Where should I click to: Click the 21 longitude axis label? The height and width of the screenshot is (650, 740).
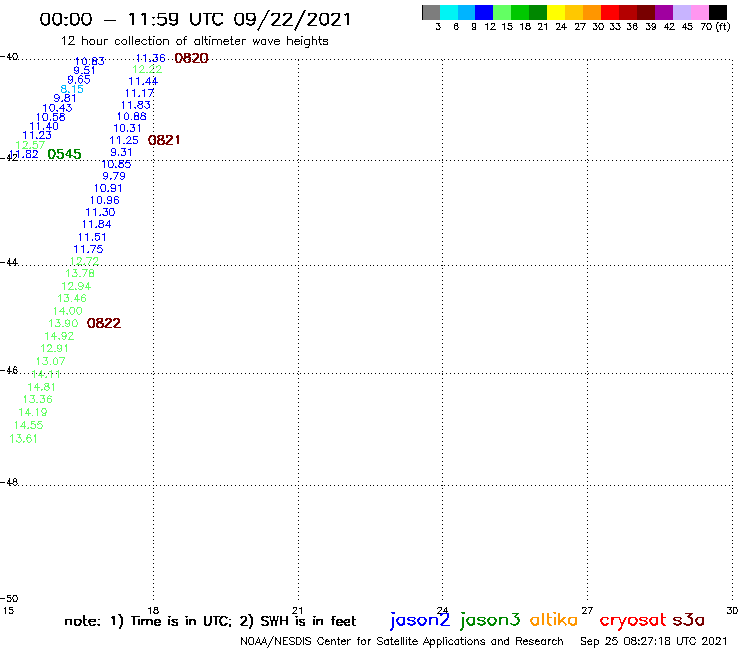click(x=297, y=611)
